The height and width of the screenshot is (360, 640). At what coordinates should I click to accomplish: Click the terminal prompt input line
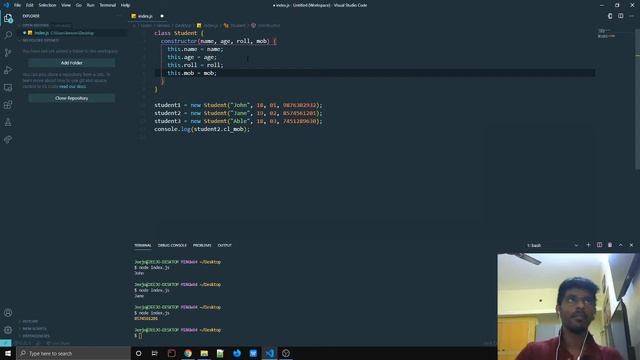pos(139,336)
